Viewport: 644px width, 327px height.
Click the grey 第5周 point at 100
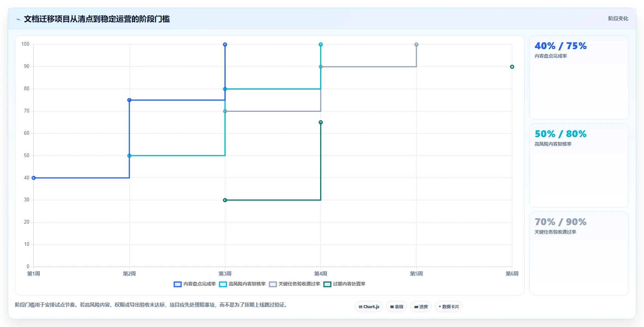tap(416, 45)
